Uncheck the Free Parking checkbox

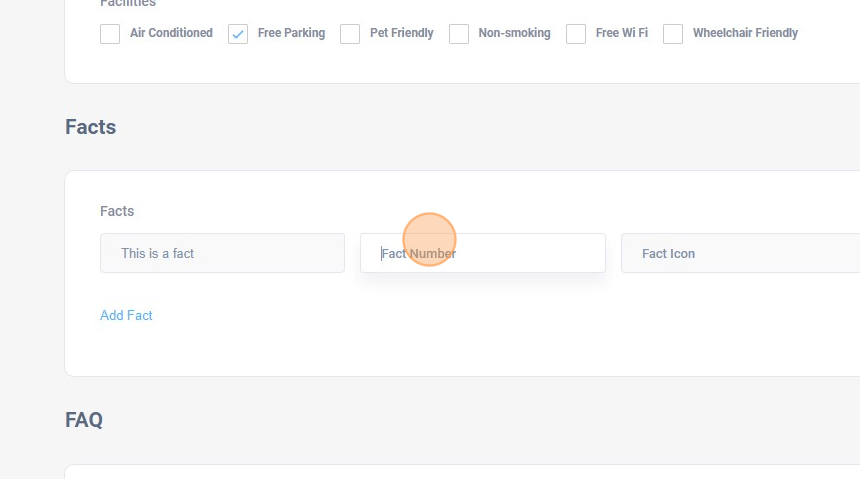pos(238,34)
